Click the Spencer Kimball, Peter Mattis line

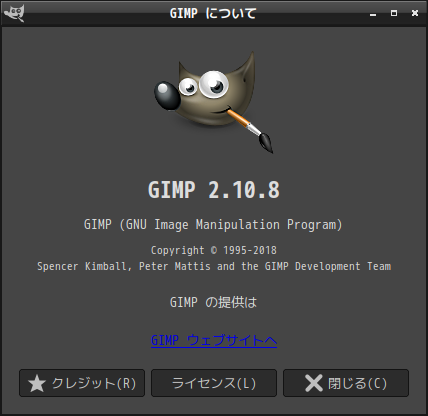[x=214, y=266]
